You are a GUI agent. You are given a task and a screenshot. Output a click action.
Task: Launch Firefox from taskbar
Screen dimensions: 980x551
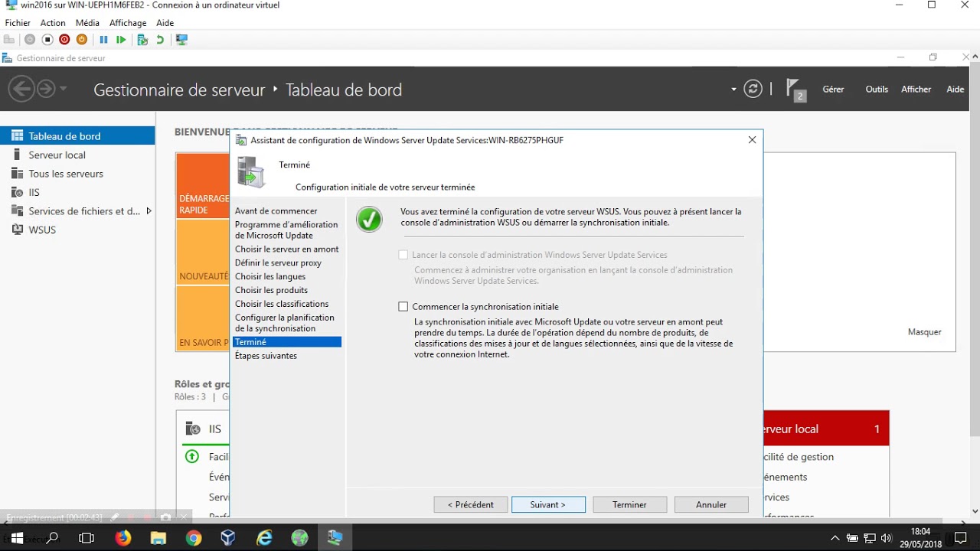click(122, 539)
